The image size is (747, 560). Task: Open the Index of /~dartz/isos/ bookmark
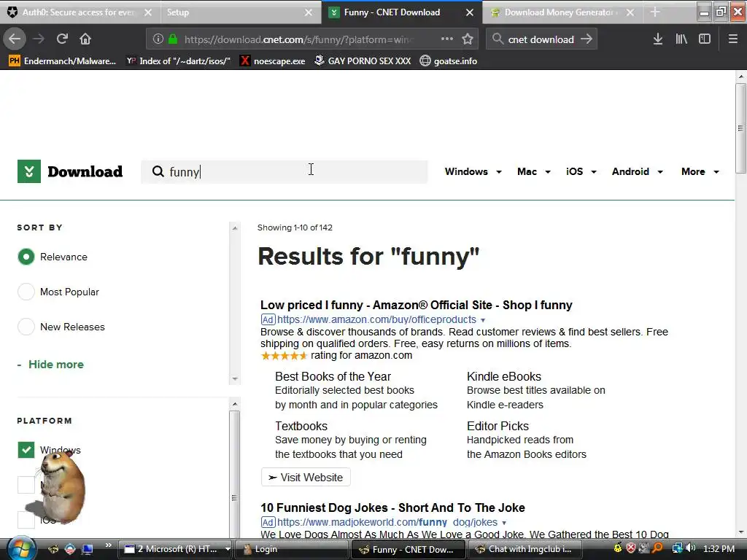click(178, 61)
